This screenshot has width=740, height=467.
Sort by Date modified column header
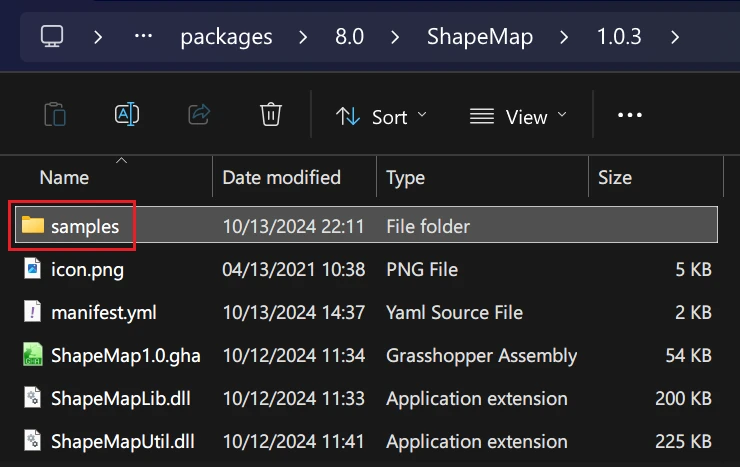pyautogui.click(x=281, y=178)
